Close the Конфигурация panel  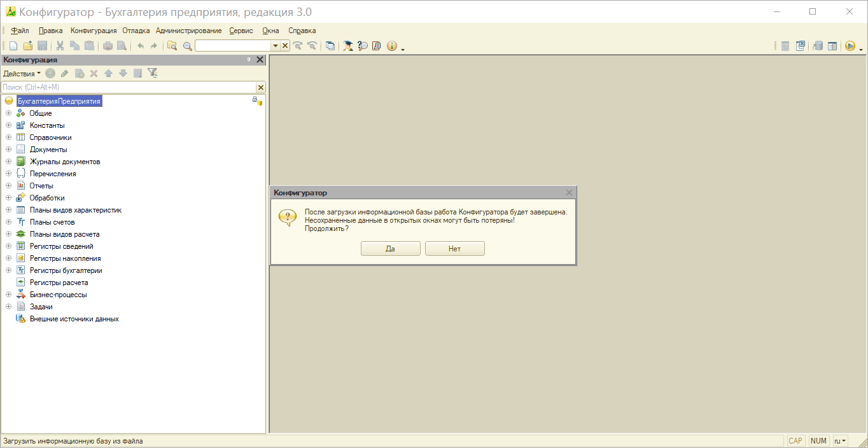[x=260, y=59]
